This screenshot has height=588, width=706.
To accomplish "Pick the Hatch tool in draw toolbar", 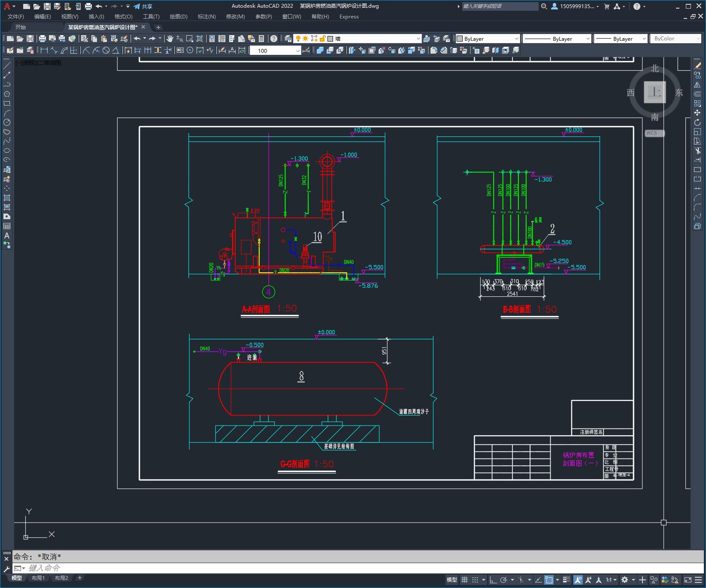I will tap(7, 198).
